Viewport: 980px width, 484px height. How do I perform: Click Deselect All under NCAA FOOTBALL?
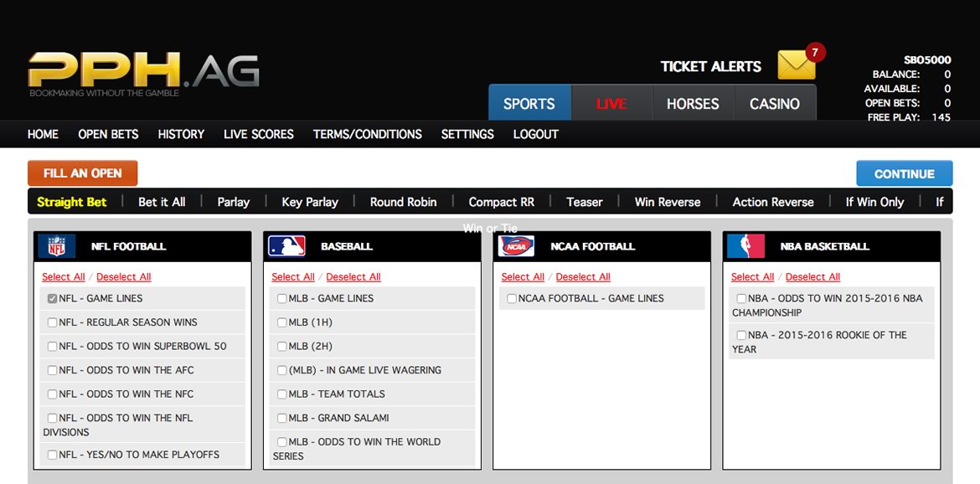click(x=583, y=276)
